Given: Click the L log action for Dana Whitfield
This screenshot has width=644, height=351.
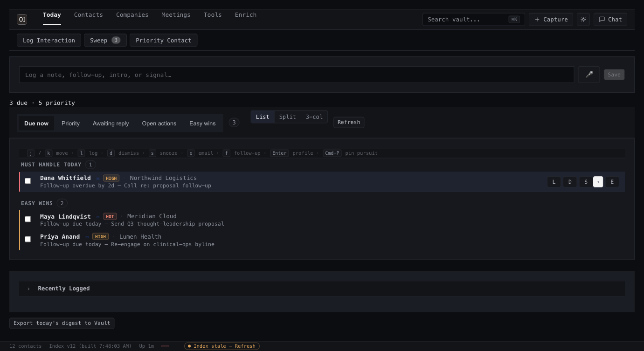Looking at the screenshot, I should [554, 182].
